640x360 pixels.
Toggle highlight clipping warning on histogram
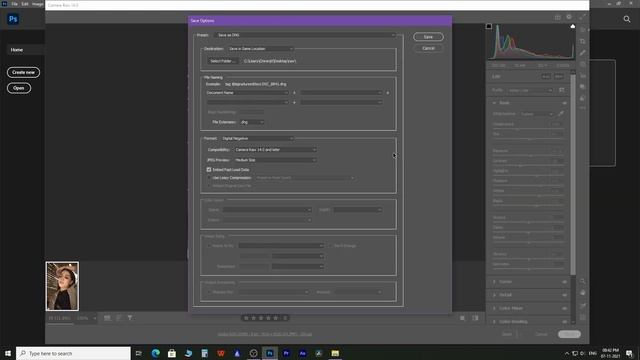(x=573, y=26)
